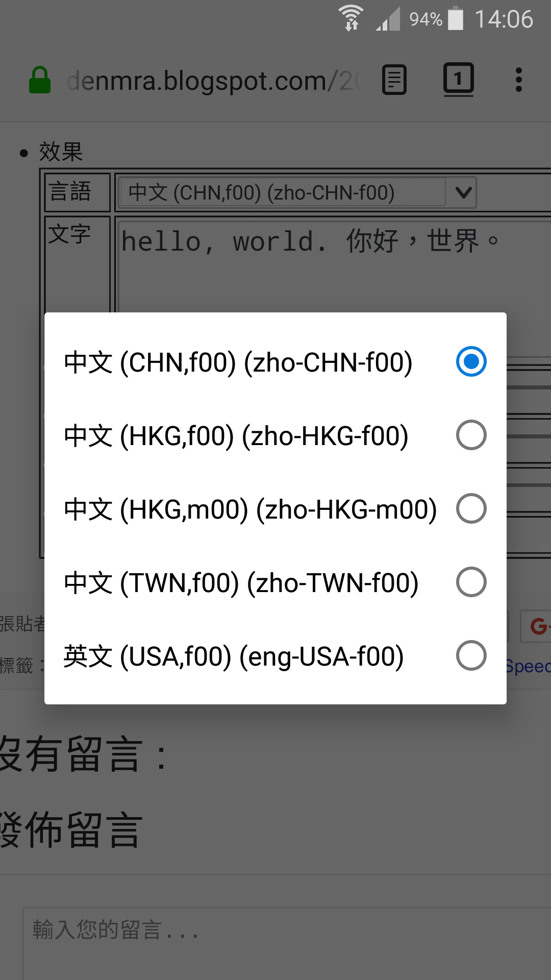Select the 中文 (HKG,m00) radio button

tap(471, 508)
